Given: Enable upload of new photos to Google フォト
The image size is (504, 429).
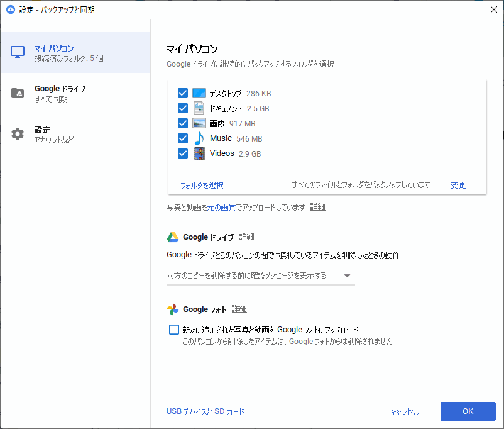Looking at the screenshot, I should click(x=174, y=330).
